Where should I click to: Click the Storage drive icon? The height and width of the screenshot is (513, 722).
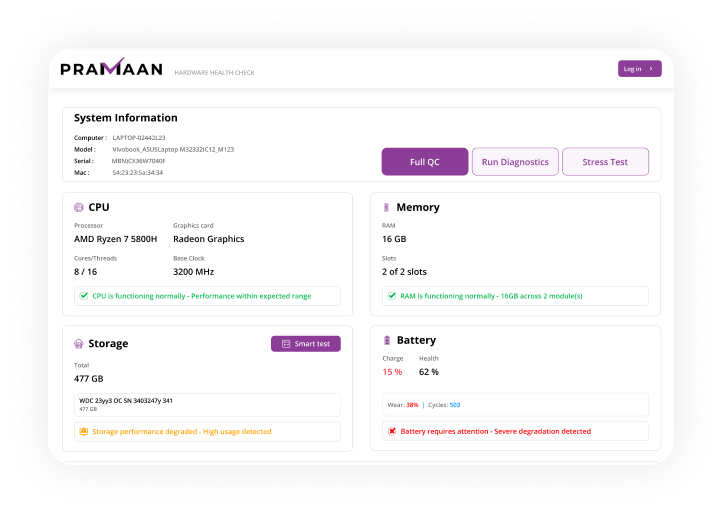tap(79, 344)
